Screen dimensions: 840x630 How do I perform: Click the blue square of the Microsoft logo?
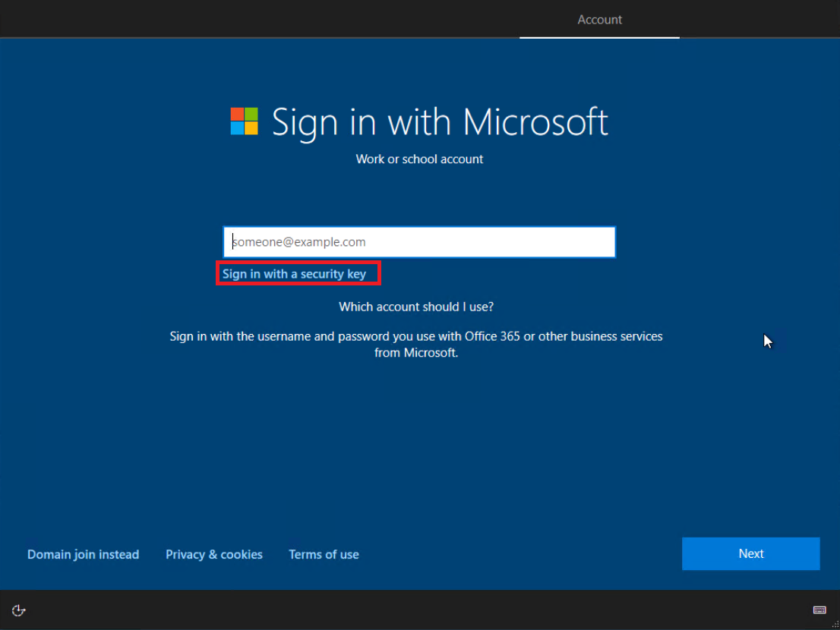click(237, 128)
